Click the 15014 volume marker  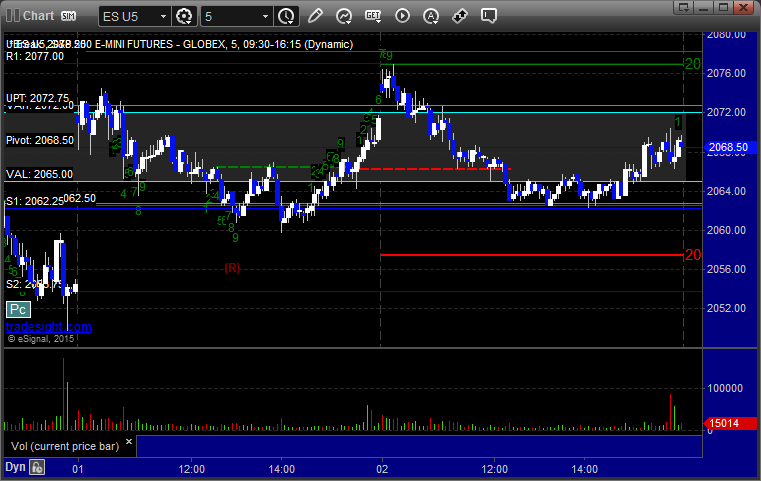pos(730,423)
